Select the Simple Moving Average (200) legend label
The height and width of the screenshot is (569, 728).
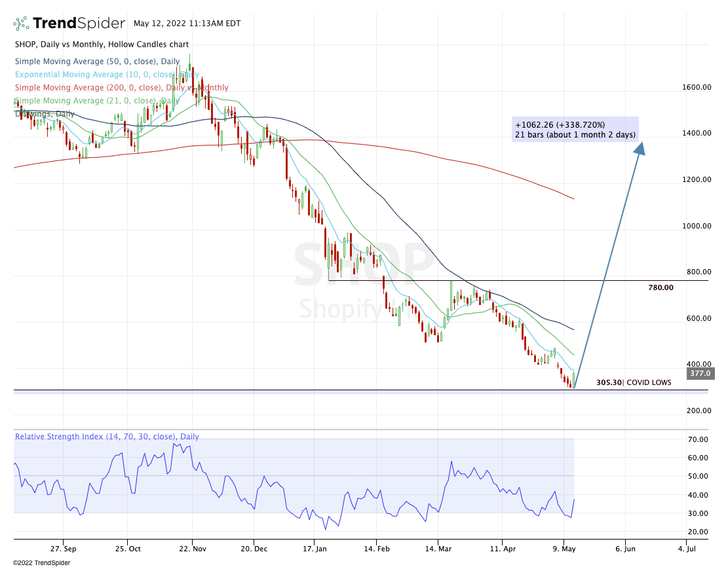click(x=122, y=87)
